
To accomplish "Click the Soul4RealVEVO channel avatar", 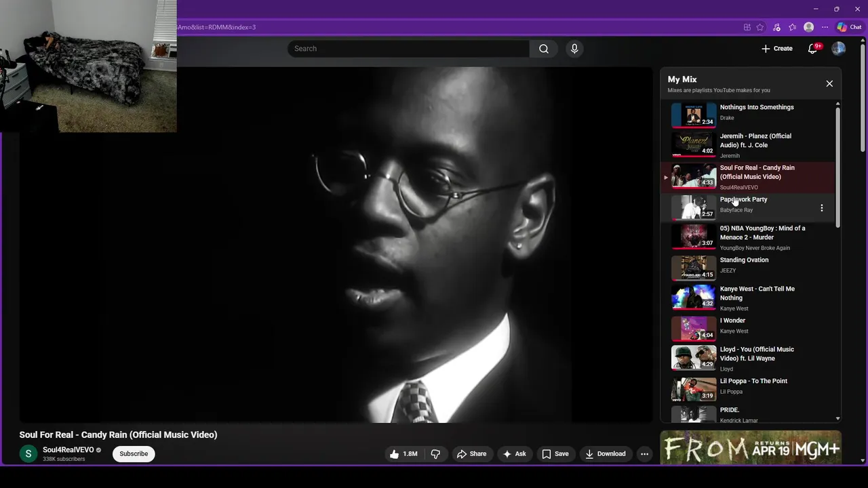I will (x=28, y=454).
